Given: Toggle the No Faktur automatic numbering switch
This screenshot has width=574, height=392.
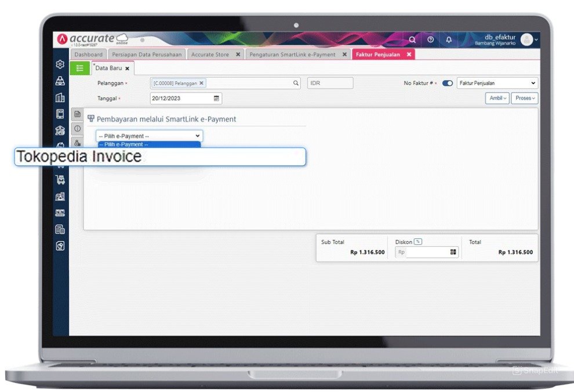Looking at the screenshot, I should (x=448, y=83).
